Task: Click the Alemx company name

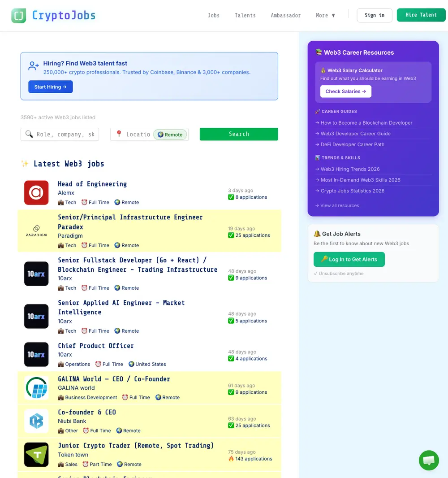Action: (x=66, y=193)
